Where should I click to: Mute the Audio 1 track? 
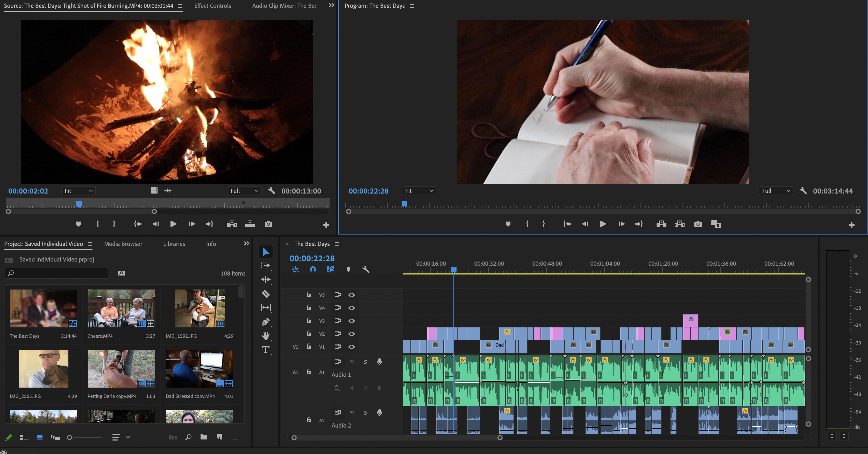click(351, 362)
